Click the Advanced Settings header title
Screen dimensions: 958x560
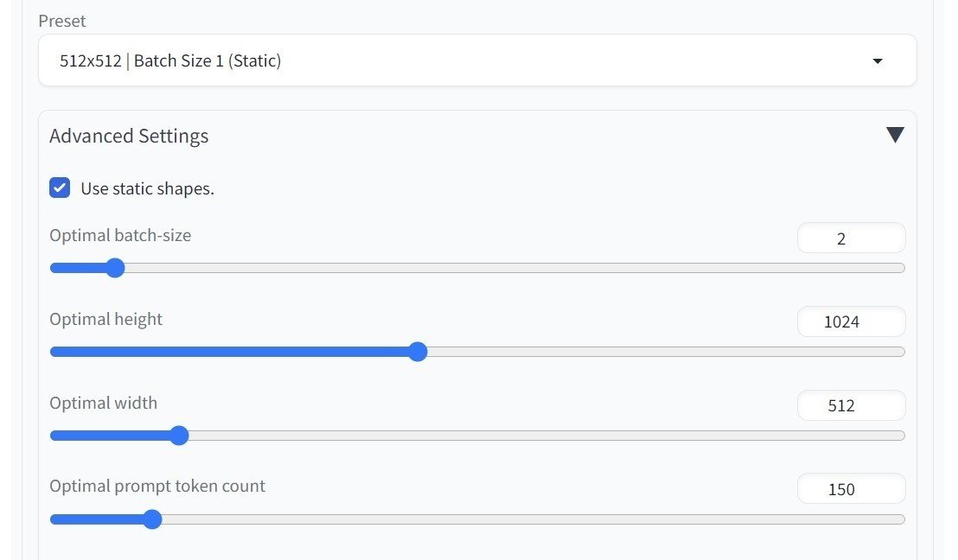tap(129, 136)
